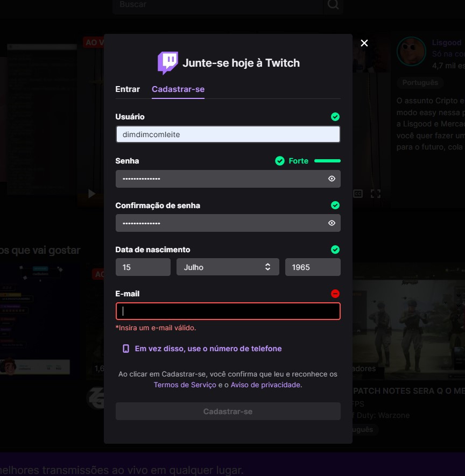Click the password strength bar
The image size is (465, 476).
[x=327, y=161]
